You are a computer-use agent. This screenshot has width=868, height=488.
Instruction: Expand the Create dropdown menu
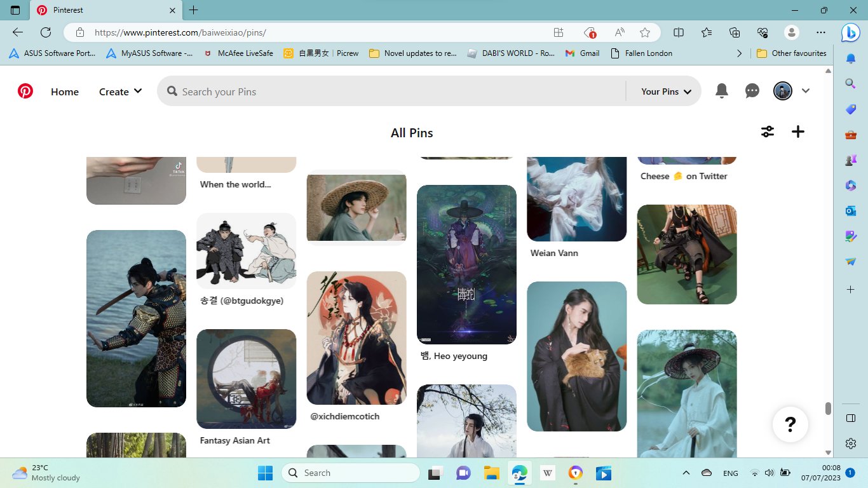click(120, 91)
